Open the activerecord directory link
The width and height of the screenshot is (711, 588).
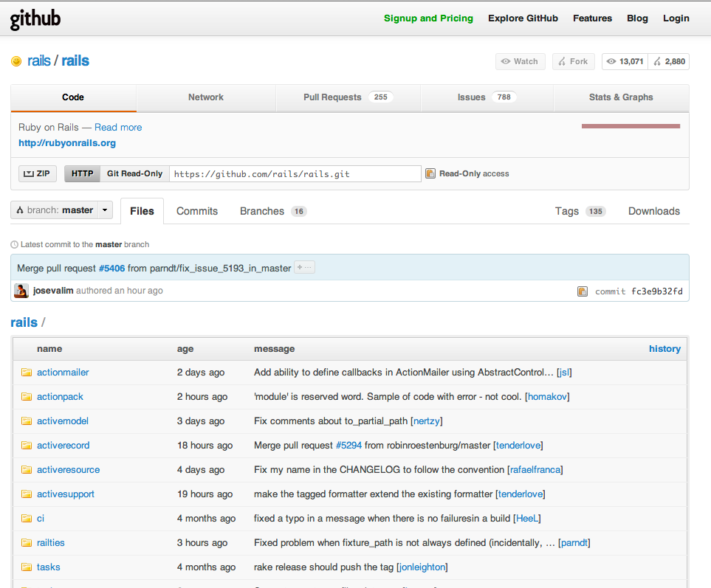[x=63, y=446]
